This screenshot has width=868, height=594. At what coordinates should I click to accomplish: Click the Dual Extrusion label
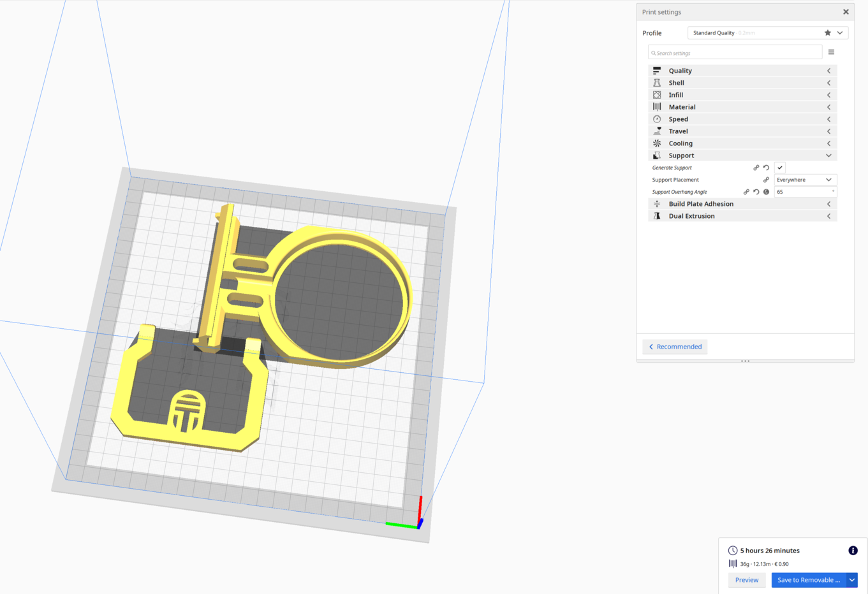tap(691, 216)
